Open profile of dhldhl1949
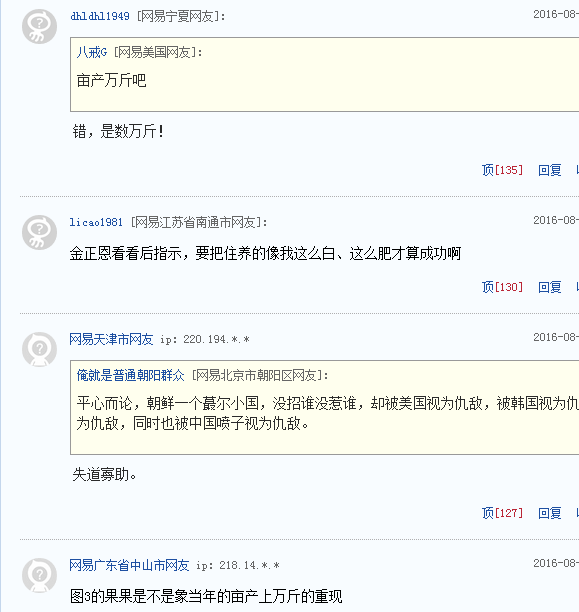Screen dimensions: 579x612 [100, 16]
